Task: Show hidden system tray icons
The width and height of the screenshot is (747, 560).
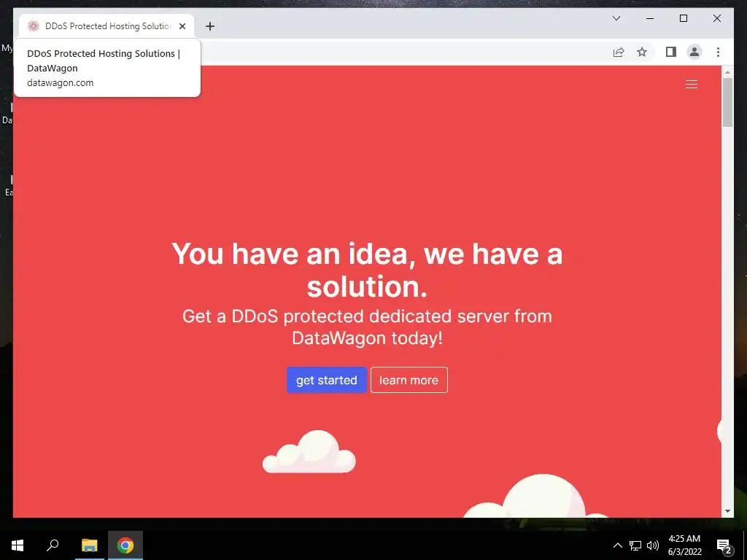Action: point(617,545)
